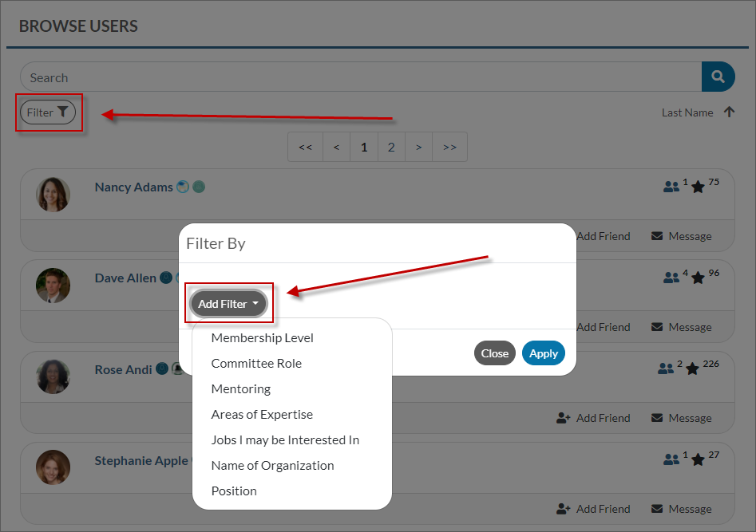Select Membership Level filter option
The width and height of the screenshot is (756, 532).
click(262, 338)
